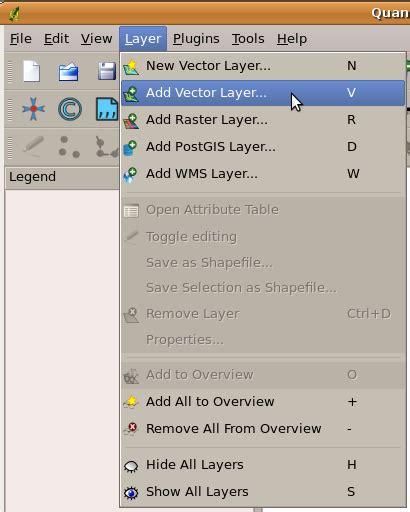Open the File menu
Screen dimensions: 410x512
tap(21, 39)
